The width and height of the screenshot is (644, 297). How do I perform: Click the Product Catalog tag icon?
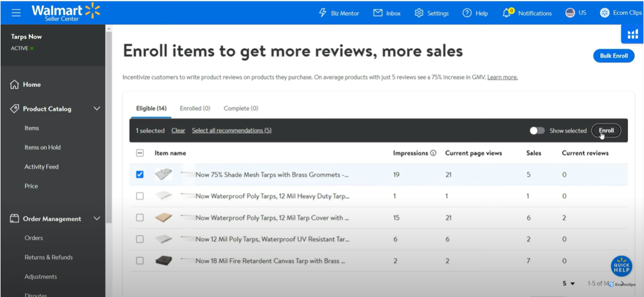tap(14, 109)
